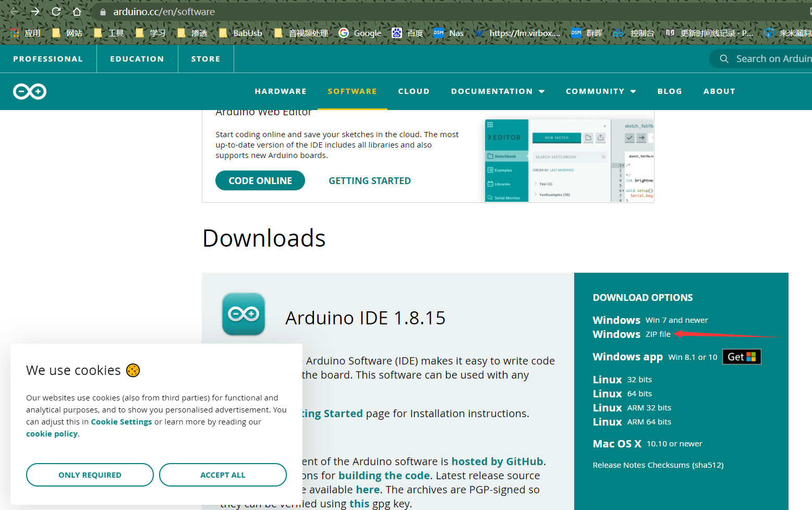Expand the DOCUMENTATION dropdown
This screenshot has width=812, height=510.
tap(498, 91)
